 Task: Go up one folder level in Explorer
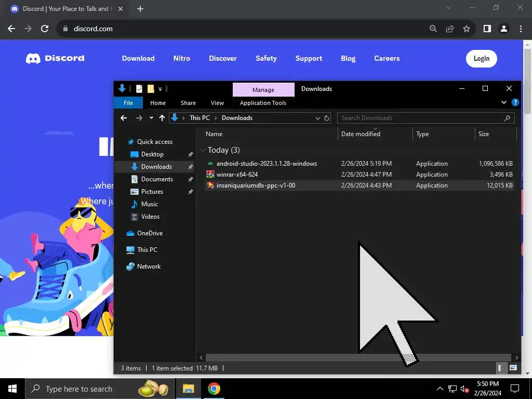tap(162, 118)
